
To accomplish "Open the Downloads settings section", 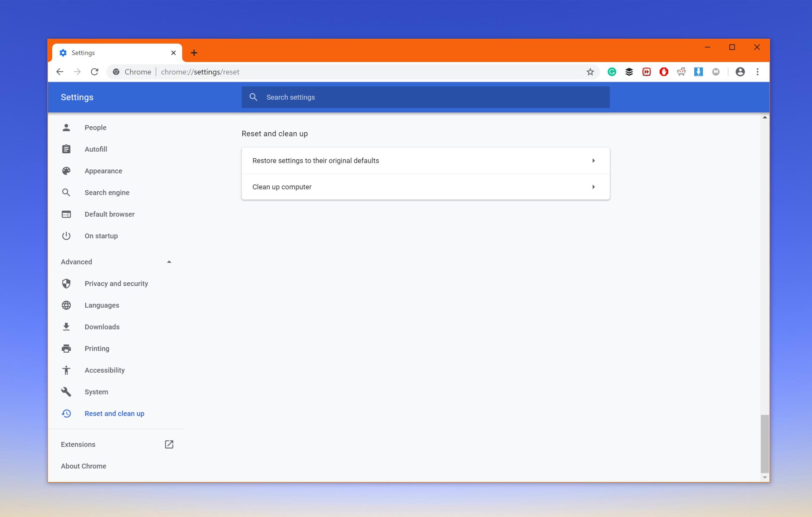I will (x=102, y=326).
